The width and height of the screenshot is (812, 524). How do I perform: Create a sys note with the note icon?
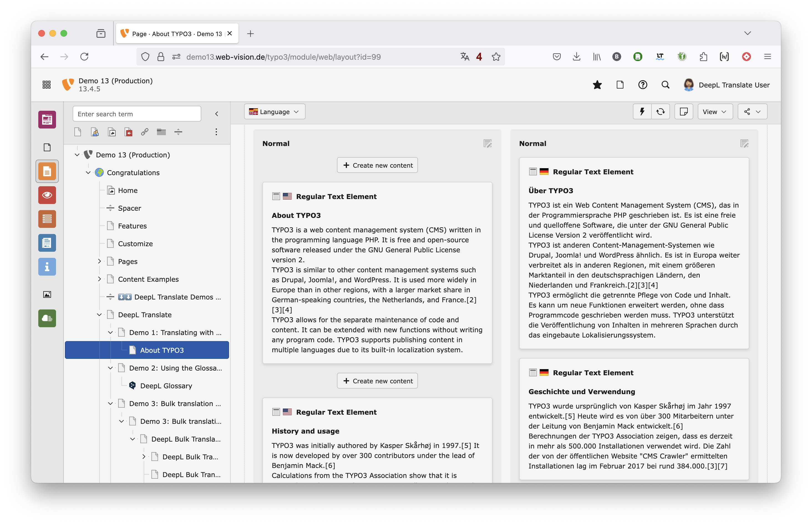coord(684,112)
